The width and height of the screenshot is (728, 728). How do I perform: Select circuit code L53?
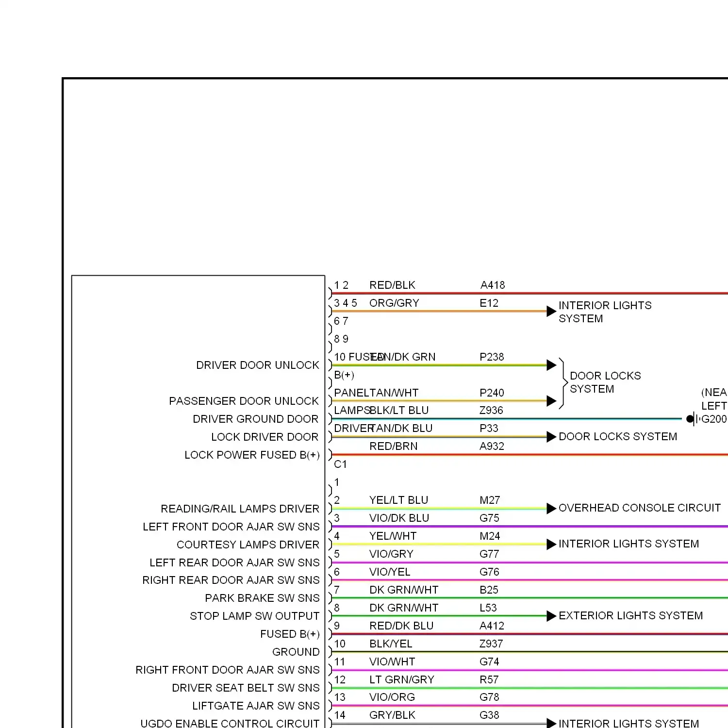click(488, 608)
